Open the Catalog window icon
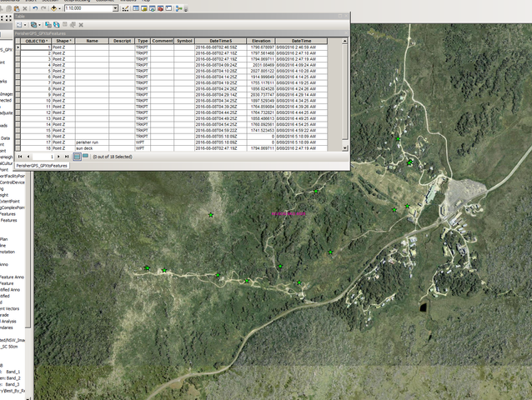This screenshot has height=400, width=532. coord(144,8)
